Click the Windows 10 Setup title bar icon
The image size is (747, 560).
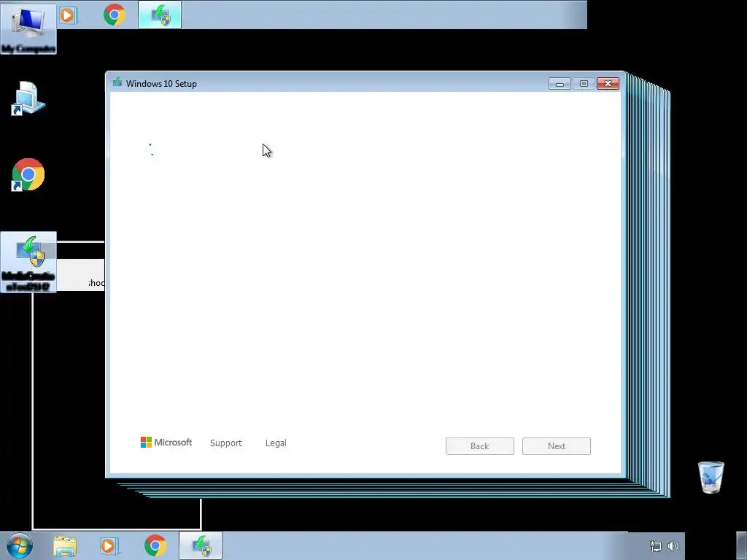point(117,83)
